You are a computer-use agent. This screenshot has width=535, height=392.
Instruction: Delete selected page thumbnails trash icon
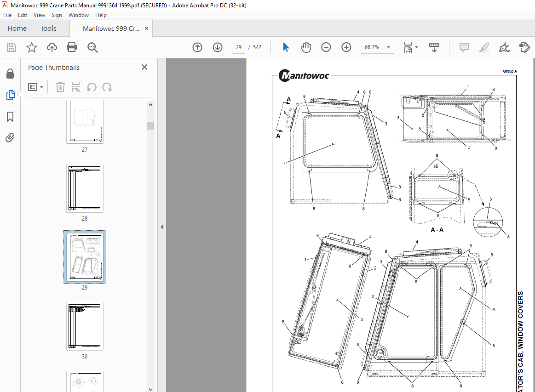[x=60, y=87]
